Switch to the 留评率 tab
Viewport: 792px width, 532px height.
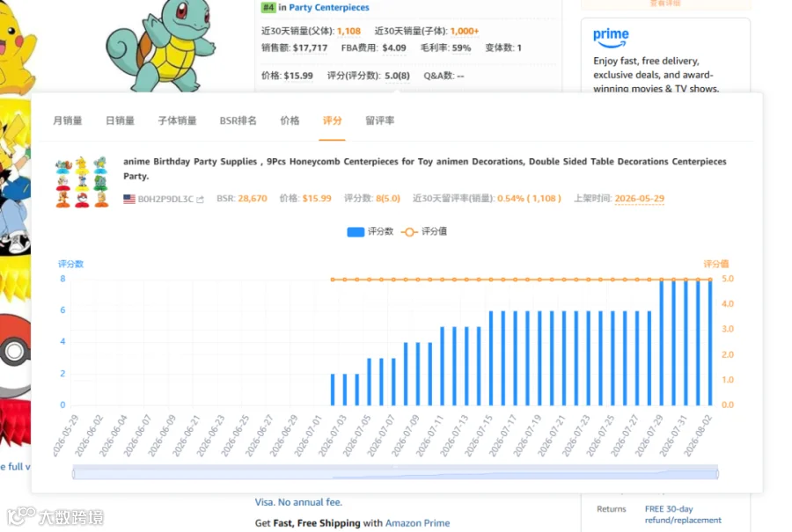point(379,120)
